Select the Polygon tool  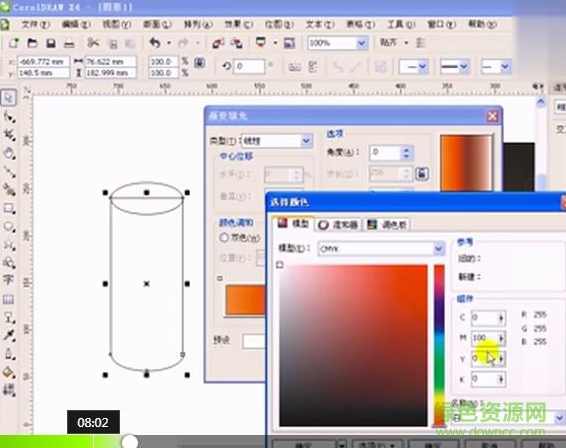point(9,245)
